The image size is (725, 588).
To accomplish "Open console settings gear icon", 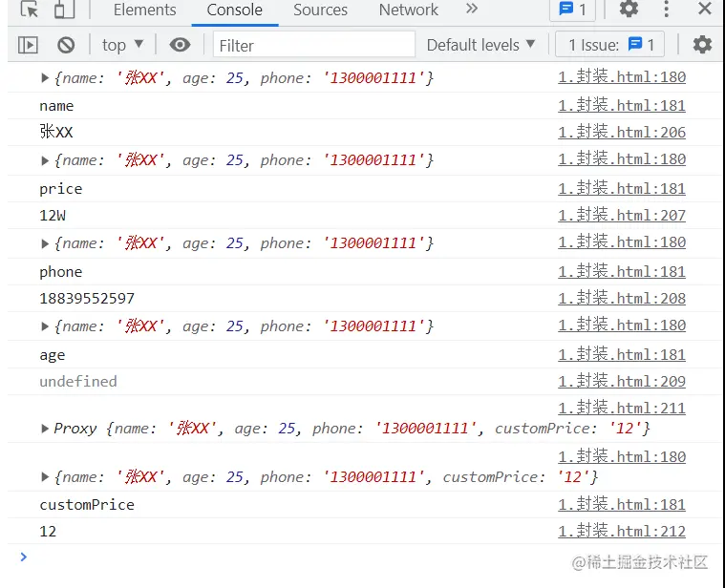I will [x=702, y=45].
